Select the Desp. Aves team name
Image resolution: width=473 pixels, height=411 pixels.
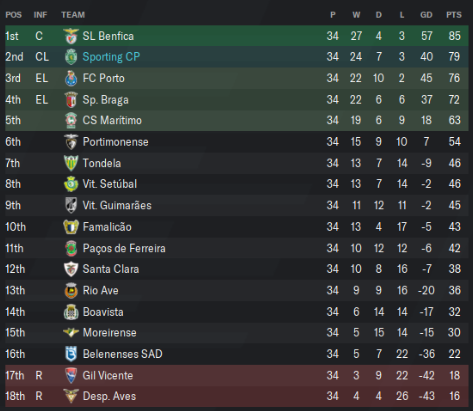(x=109, y=396)
